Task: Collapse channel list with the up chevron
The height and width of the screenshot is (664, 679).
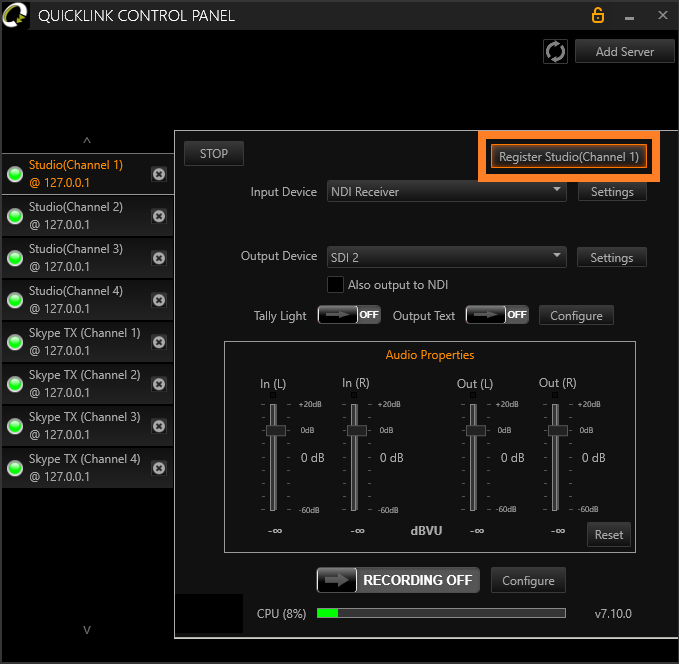Action: coord(87,140)
